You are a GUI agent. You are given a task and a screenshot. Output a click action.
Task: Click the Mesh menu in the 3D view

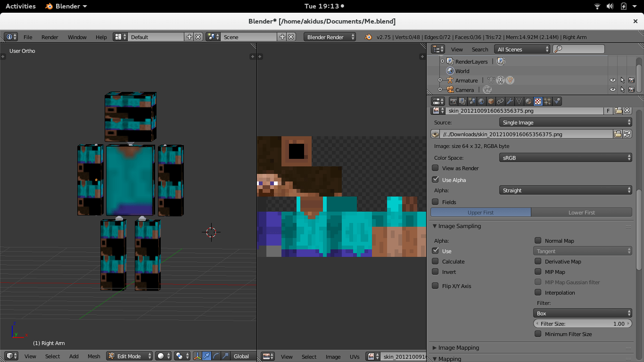[94, 356]
